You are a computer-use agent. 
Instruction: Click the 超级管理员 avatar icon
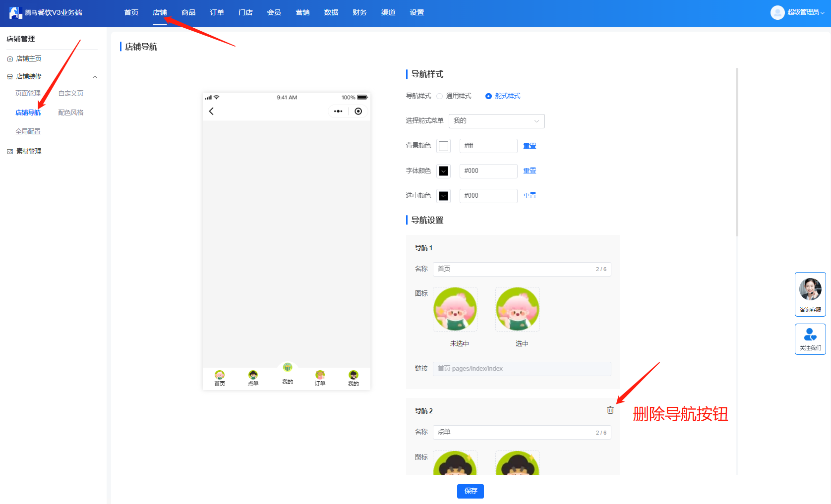(777, 12)
